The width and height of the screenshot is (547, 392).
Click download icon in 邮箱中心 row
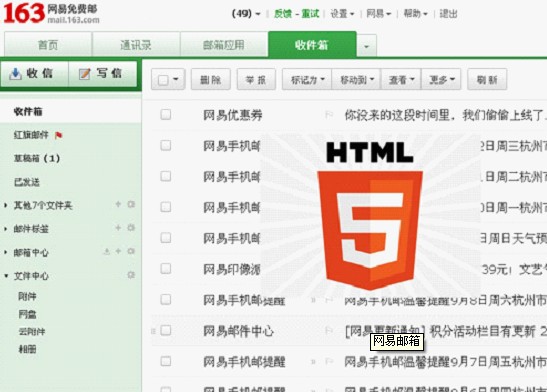(107, 251)
